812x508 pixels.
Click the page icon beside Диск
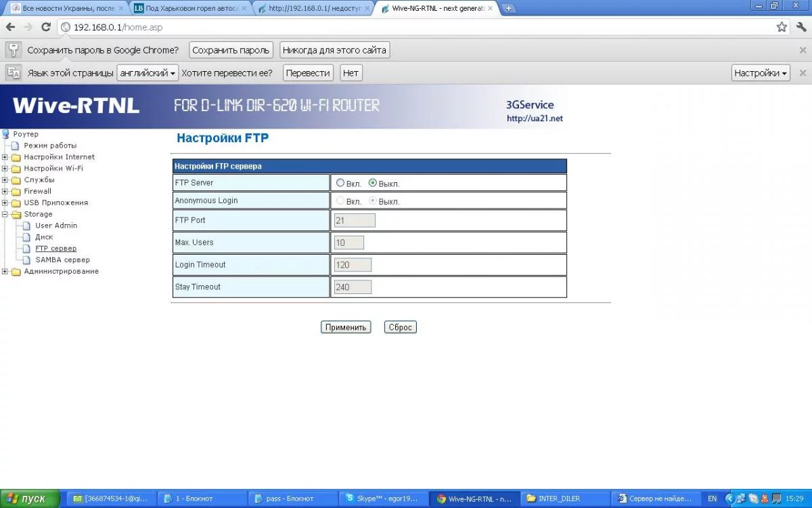click(x=27, y=237)
